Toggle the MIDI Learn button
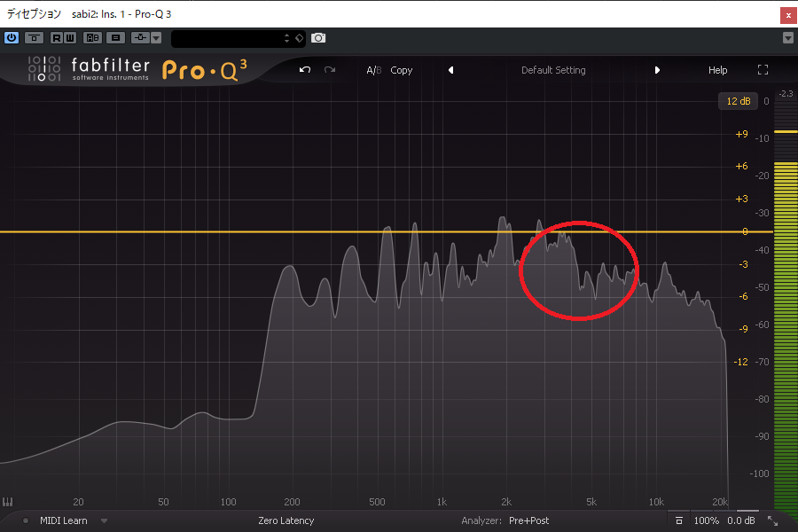The width and height of the screenshot is (798, 532). [64, 520]
